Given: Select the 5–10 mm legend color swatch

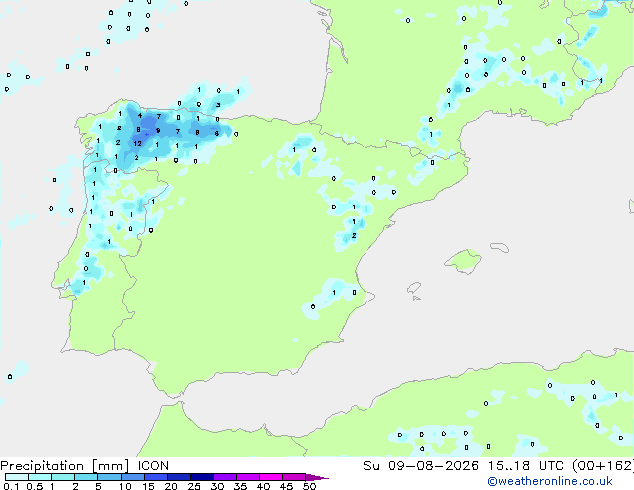Looking at the screenshot, I should pos(109,477).
